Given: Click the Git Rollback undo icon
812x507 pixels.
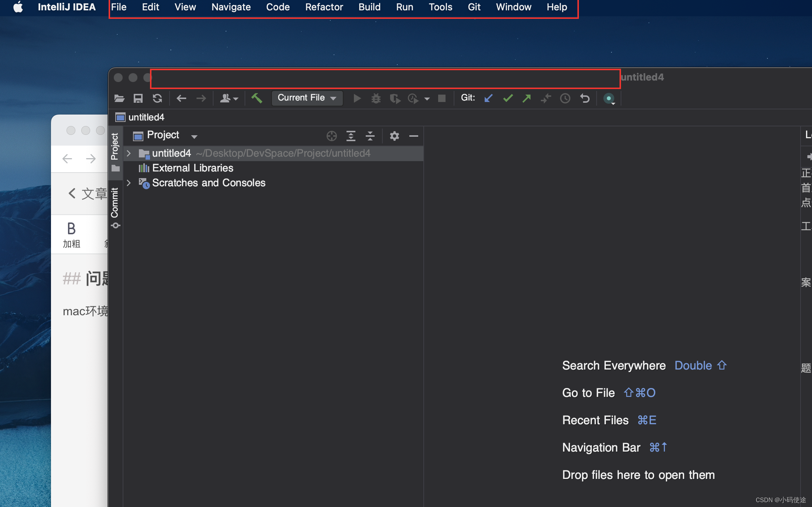Looking at the screenshot, I should click(x=584, y=98).
